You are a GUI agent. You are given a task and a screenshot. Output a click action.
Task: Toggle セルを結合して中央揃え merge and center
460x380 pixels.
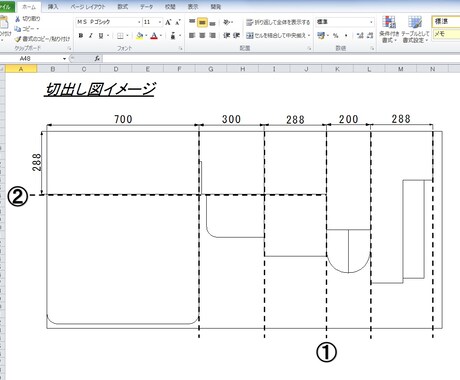tap(276, 35)
